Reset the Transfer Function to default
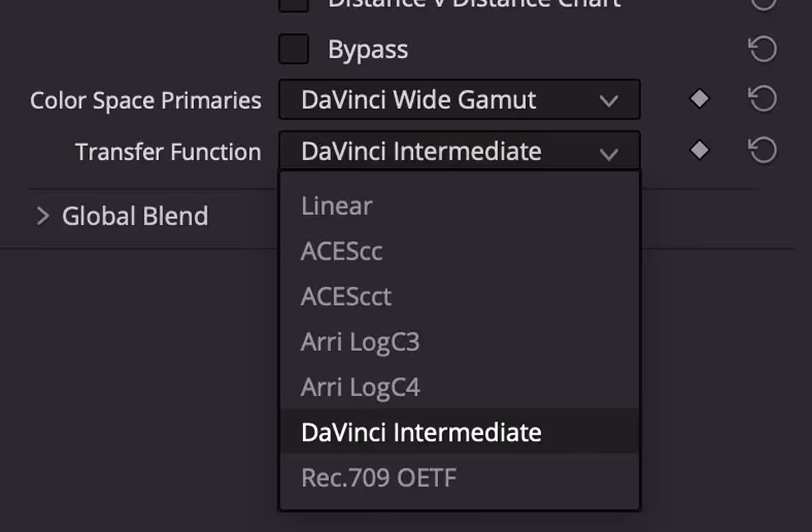This screenshot has width=812, height=532. 762,150
